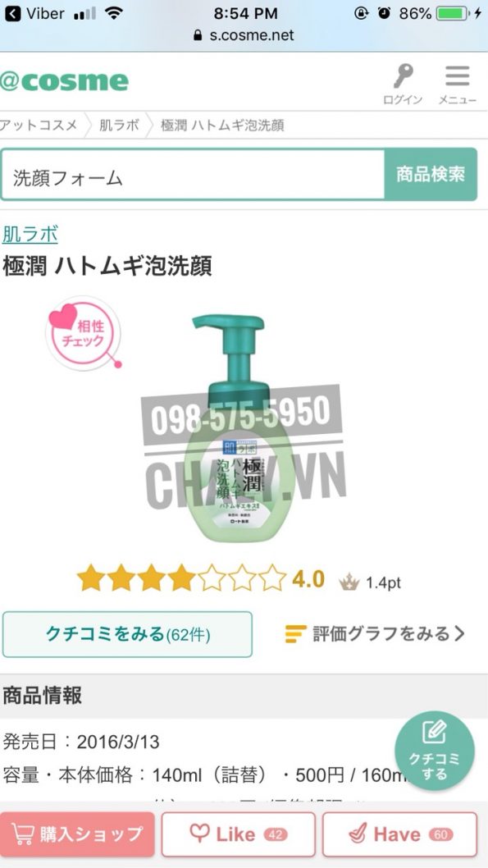Image resolution: width=488 pixels, height=868 pixels.
Task: Tap the cart icon on 購入ショップ
Action: (x=21, y=834)
